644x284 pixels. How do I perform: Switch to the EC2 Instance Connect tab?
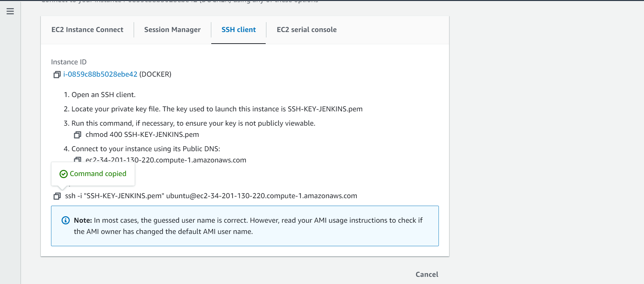point(87,30)
